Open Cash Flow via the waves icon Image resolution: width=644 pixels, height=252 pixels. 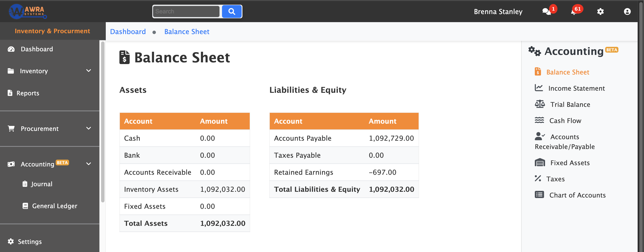[540, 120]
